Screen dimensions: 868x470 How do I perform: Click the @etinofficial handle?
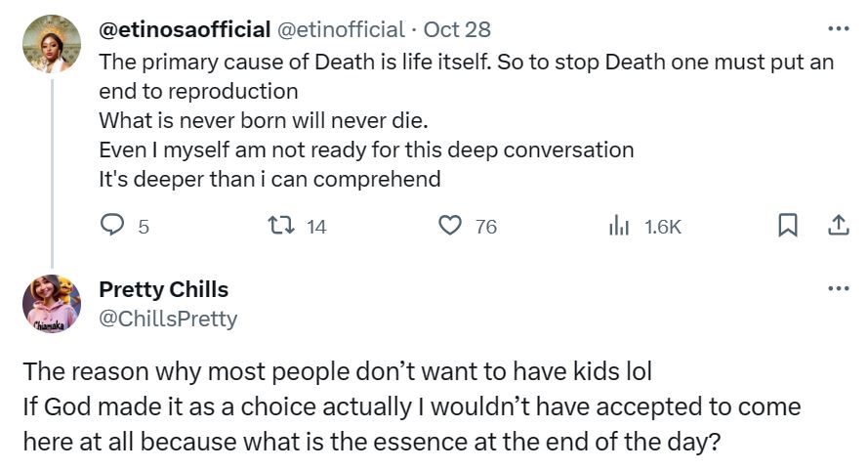tap(342, 29)
